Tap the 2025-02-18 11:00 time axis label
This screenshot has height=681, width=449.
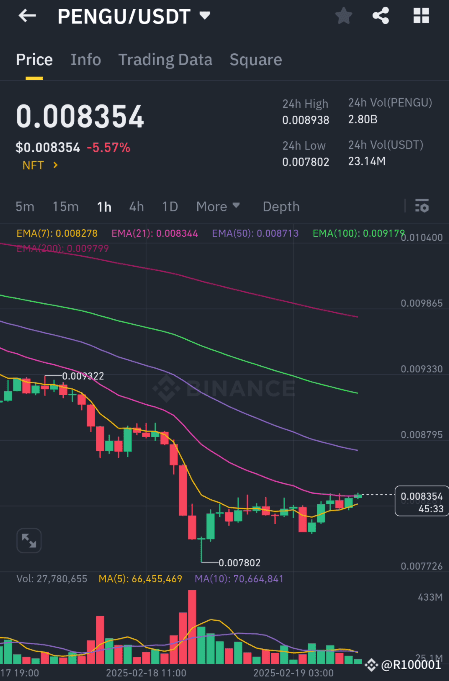146,673
